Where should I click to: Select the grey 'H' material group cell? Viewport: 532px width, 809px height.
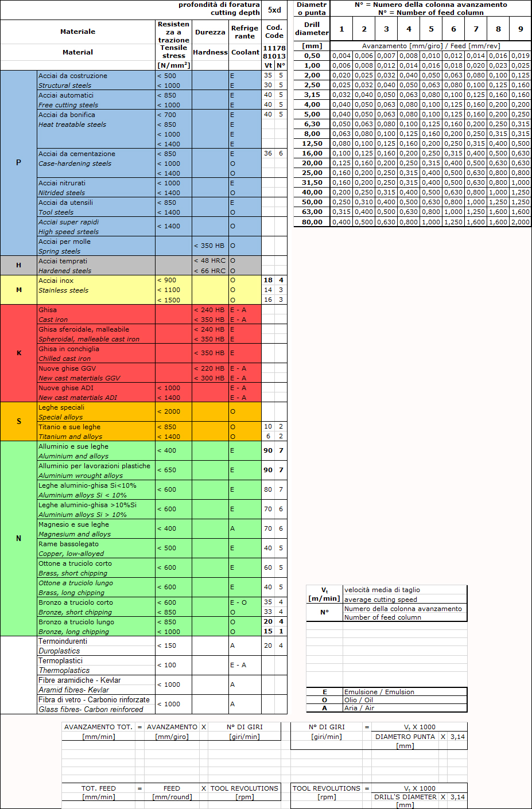pyautogui.click(x=19, y=266)
